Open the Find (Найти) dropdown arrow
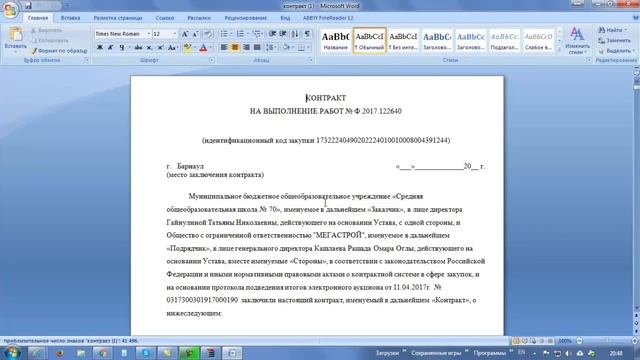The image size is (640, 360). click(626, 30)
